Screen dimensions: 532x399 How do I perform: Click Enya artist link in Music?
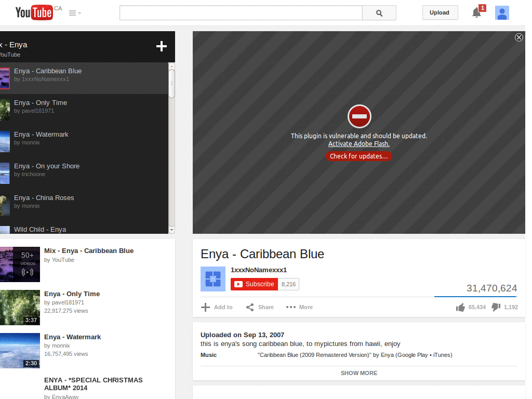click(x=387, y=355)
